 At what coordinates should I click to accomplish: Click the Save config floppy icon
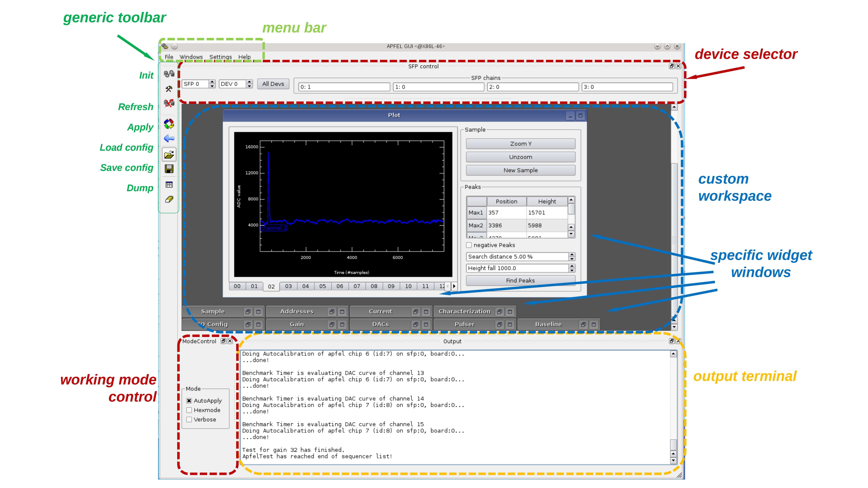tap(169, 169)
